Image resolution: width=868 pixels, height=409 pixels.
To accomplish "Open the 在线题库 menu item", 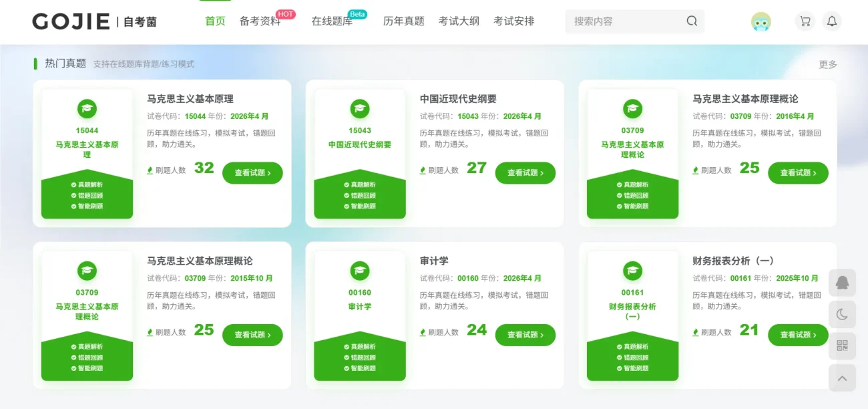I will [x=332, y=21].
